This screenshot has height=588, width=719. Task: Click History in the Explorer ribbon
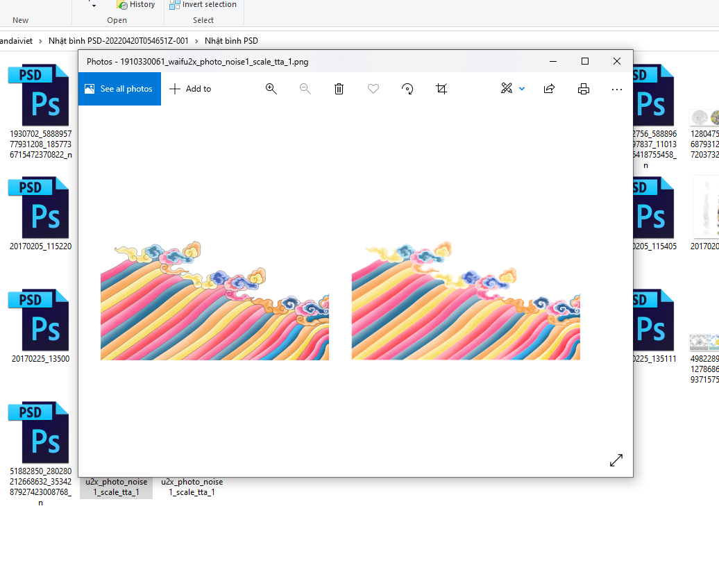pyautogui.click(x=136, y=4)
